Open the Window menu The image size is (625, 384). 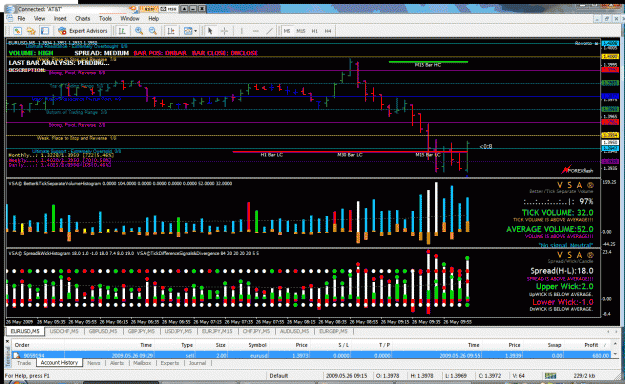point(130,19)
